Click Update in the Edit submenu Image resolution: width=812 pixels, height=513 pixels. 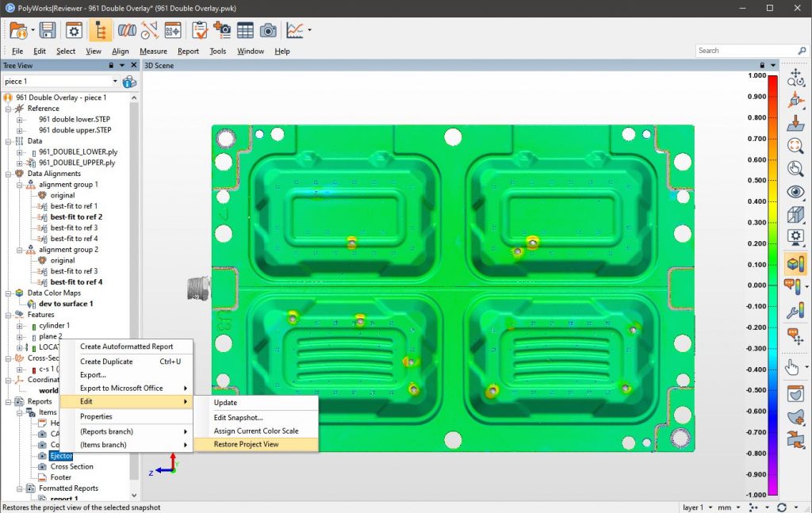coord(225,402)
